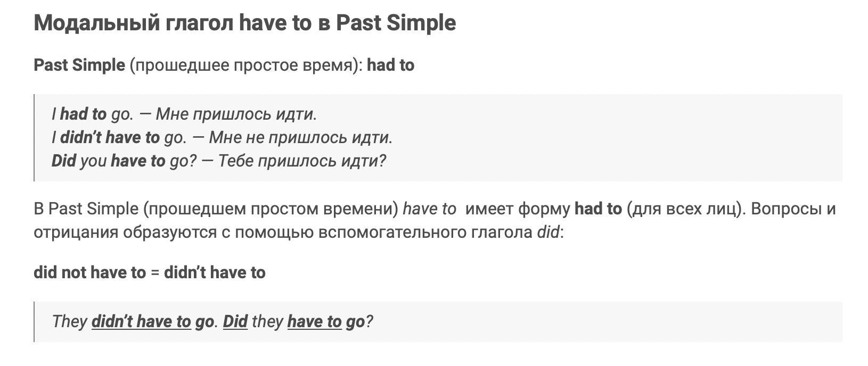This screenshot has height=366, width=868.
Task: Click the bold 'had to' after the colon
Action: coord(391,65)
